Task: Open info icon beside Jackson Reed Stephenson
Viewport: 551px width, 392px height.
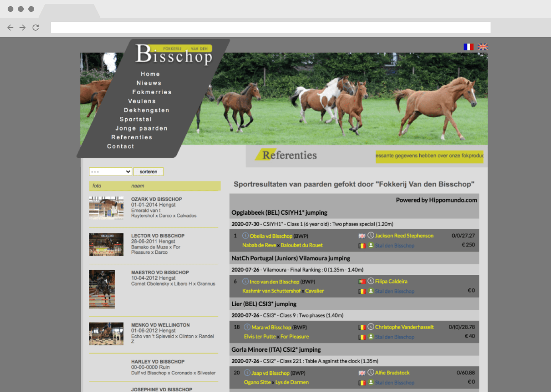Action: coord(371,235)
